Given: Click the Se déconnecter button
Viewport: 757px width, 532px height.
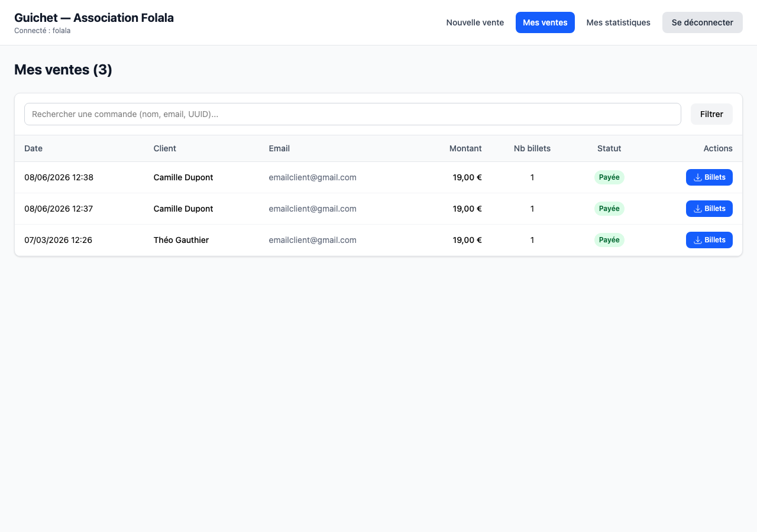Looking at the screenshot, I should coord(703,22).
